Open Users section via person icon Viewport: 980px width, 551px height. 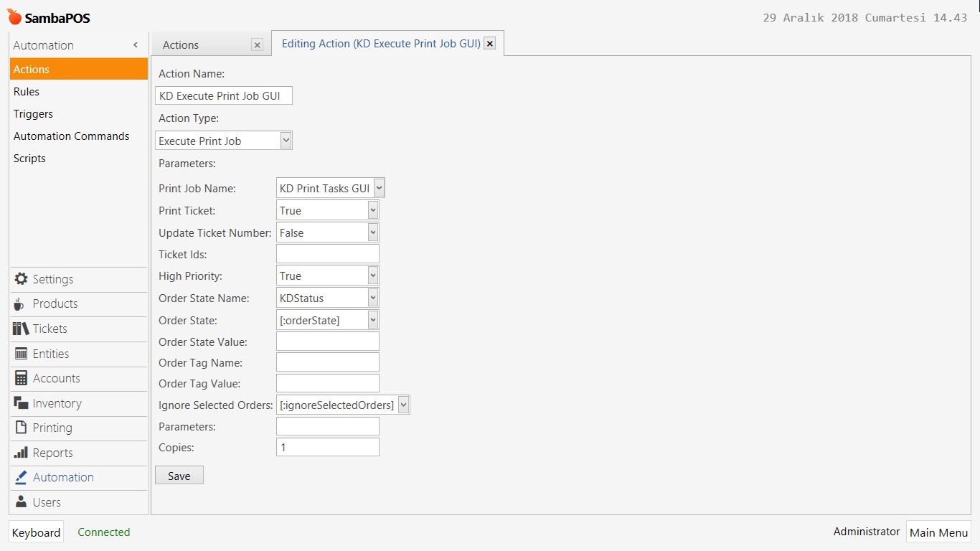21,502
